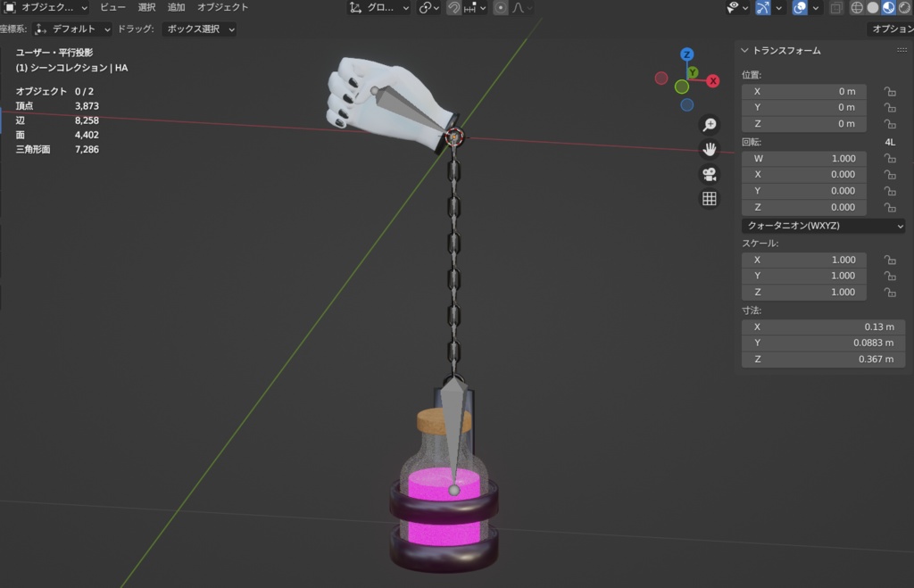Click the negative Z axis gizmo circle
Screen dimensions: 914x588
[x=686, y=105]
